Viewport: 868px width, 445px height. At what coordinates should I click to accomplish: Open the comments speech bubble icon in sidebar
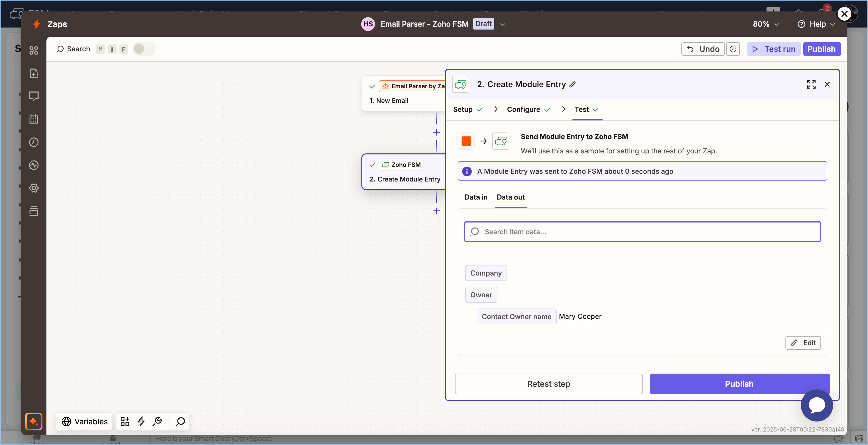(34, 96)
